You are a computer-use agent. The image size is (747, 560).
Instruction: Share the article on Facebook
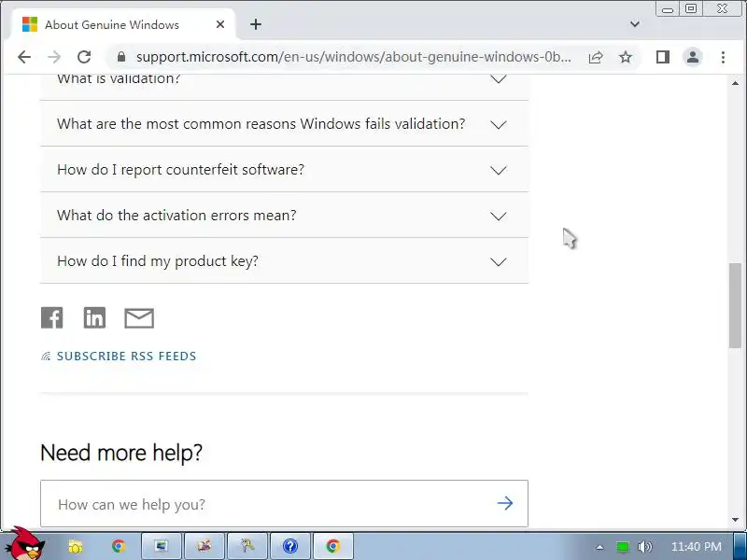52,317
